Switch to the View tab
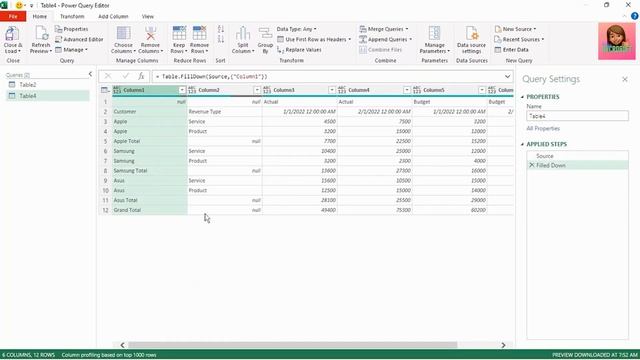640x360 pixels. 148,16
